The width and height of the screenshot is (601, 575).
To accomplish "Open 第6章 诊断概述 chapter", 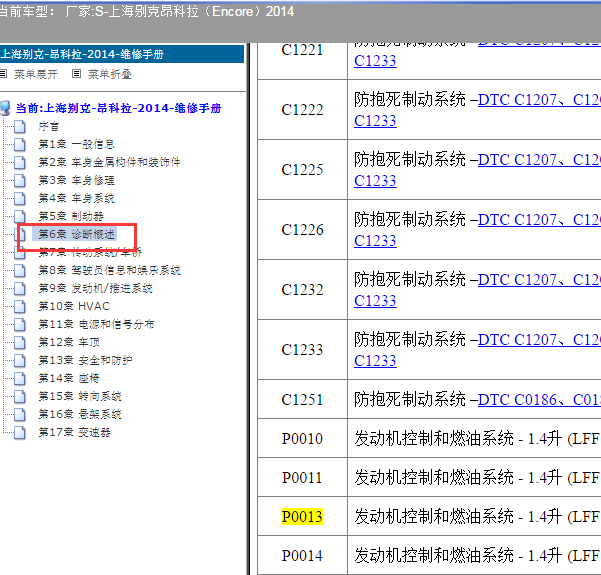I will click(x=76, y=235).
